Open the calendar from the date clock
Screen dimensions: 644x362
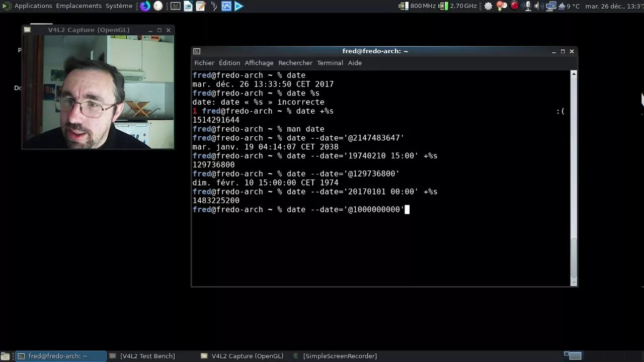pyautogui.click(x=614, y=6)
